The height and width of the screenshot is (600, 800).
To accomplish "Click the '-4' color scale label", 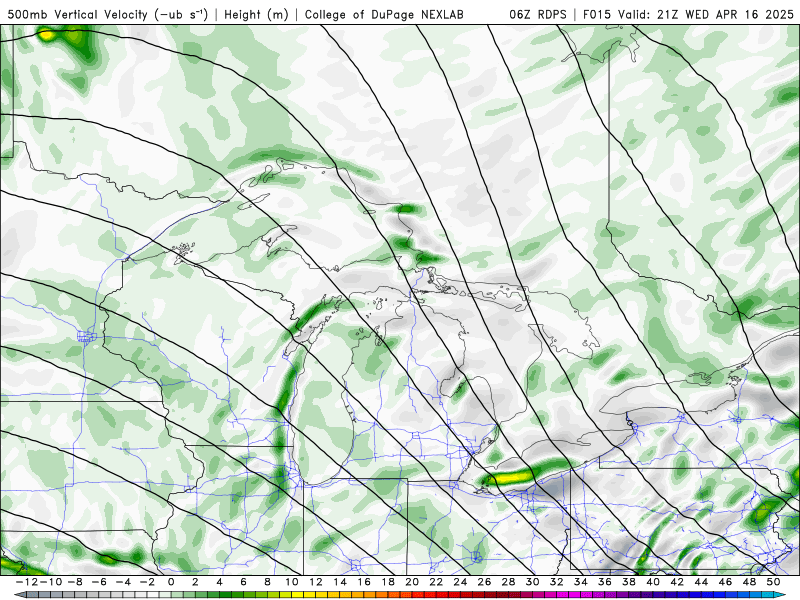I will pos(123,582).
